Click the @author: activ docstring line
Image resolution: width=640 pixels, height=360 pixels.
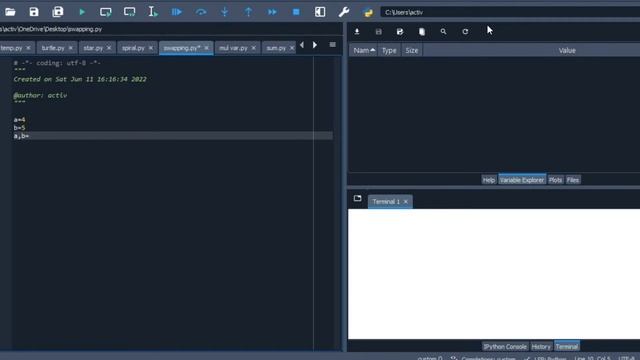(x=40, y=96)
